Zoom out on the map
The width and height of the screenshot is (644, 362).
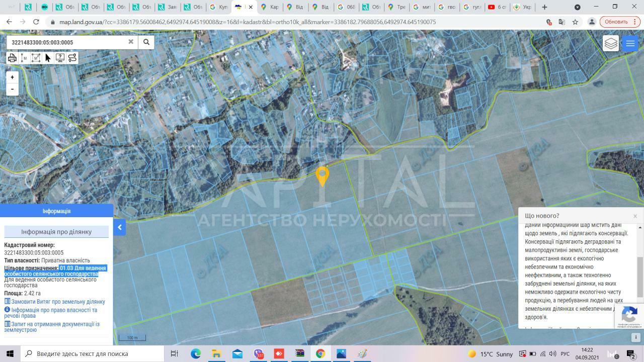12,89
